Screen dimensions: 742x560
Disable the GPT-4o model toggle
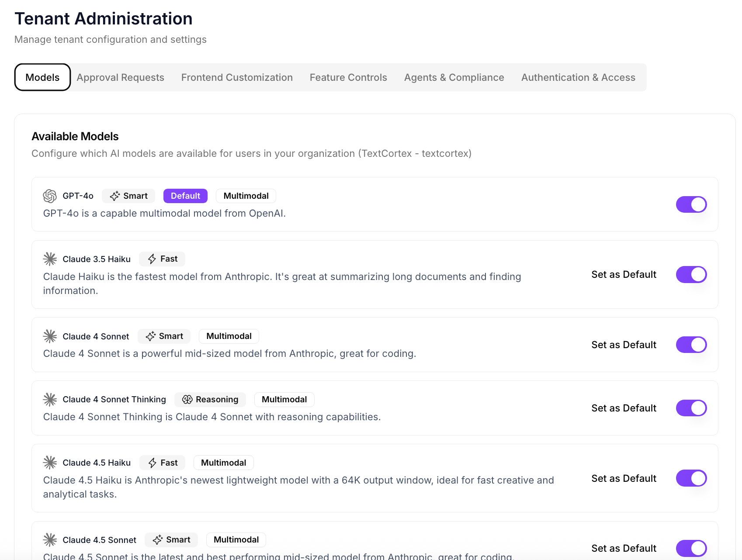[x=691, y=204]
